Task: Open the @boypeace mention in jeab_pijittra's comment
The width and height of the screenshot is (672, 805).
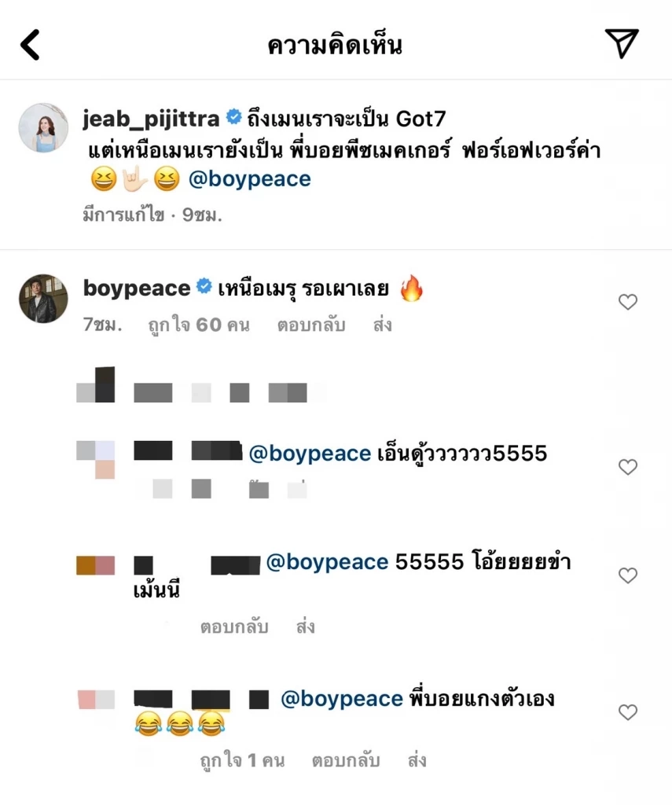Action: coord(251,178)
